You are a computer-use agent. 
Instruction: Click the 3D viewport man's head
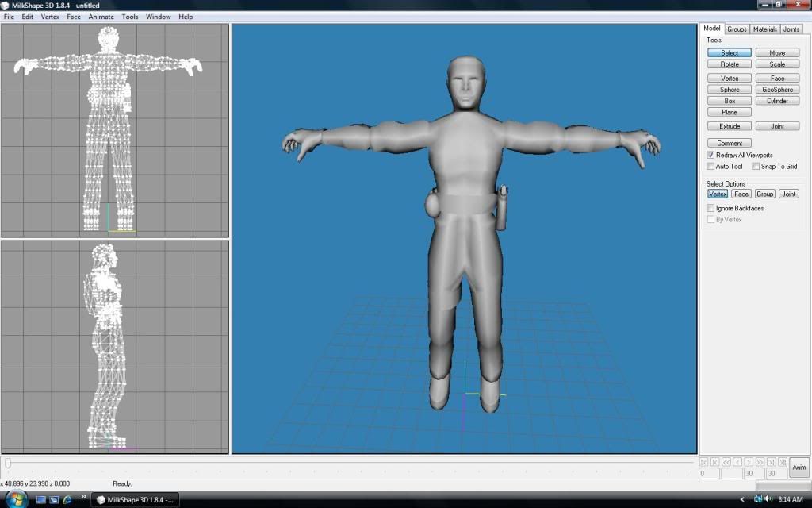coord(465,83)
